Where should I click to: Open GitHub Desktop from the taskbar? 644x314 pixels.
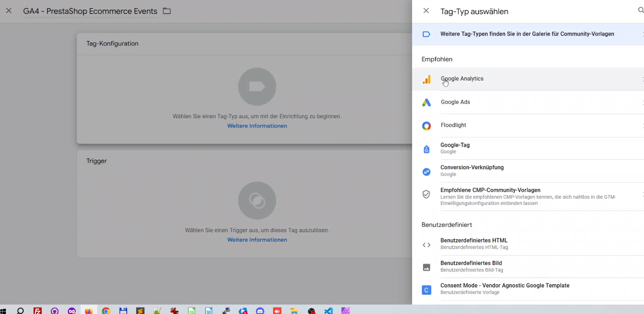coord(55,311)
